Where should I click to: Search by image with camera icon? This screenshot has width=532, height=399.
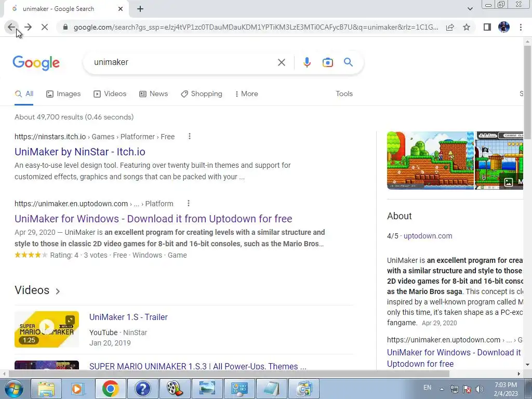click(x=327, y=62)
